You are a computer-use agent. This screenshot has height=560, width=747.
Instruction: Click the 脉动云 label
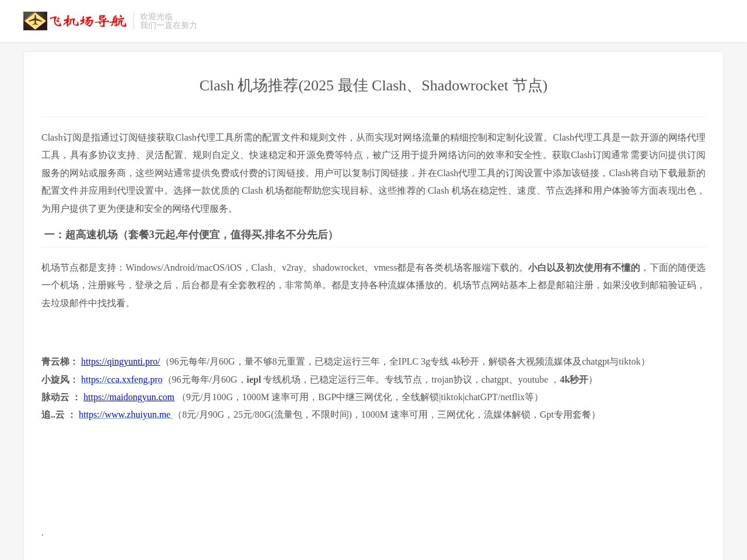pyautogui.click(x=61, y=397)
